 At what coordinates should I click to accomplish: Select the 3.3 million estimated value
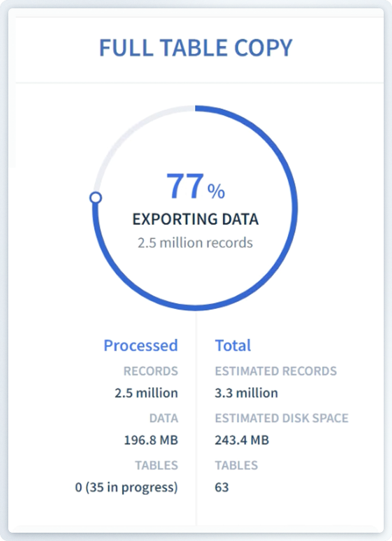(246, 392)
